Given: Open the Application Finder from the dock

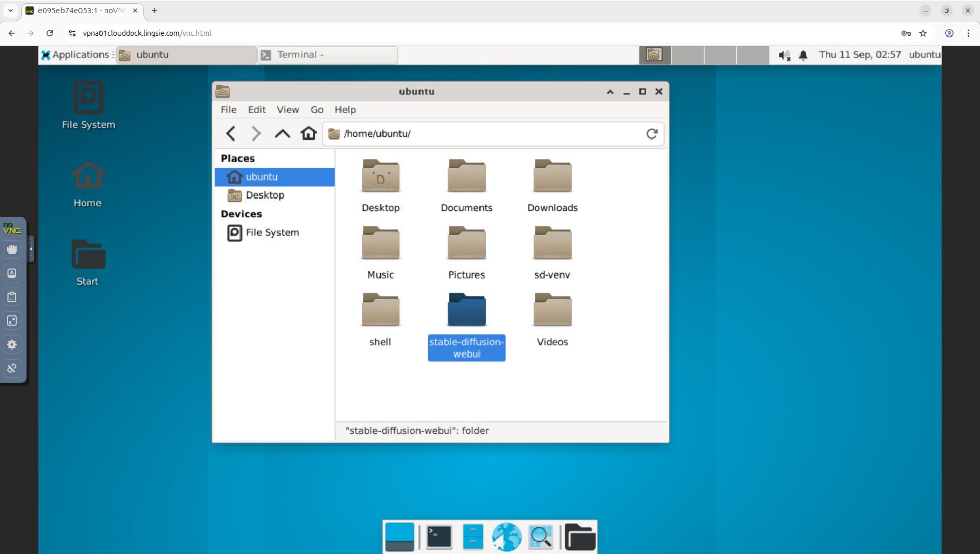Looking at the screenshot, I should [541, 537].
